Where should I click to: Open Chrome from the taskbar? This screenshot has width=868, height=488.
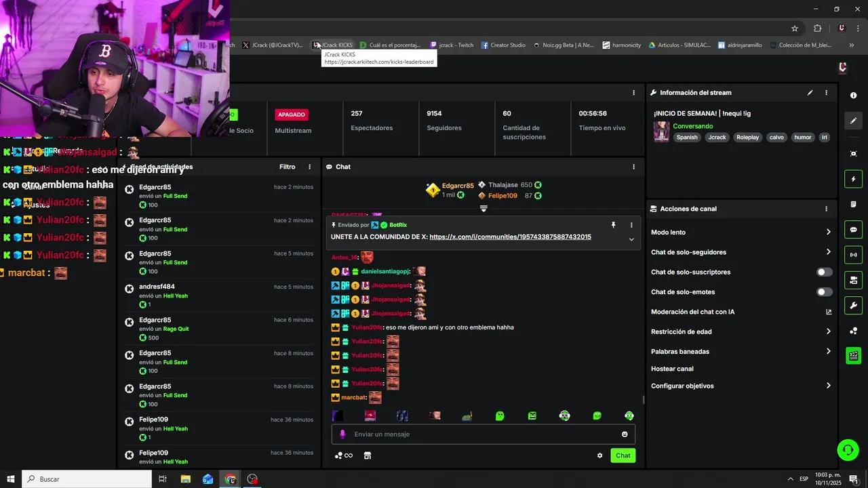pyautogui.click(x=231, y=479)
